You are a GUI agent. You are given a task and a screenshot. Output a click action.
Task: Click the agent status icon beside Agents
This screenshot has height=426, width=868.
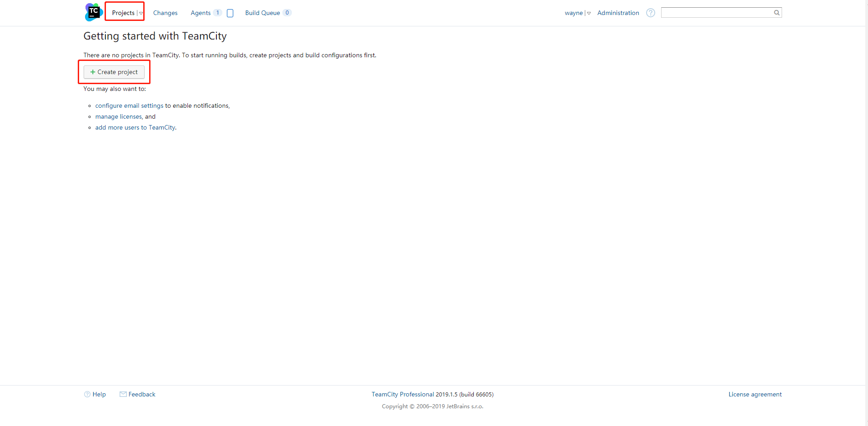230,13
